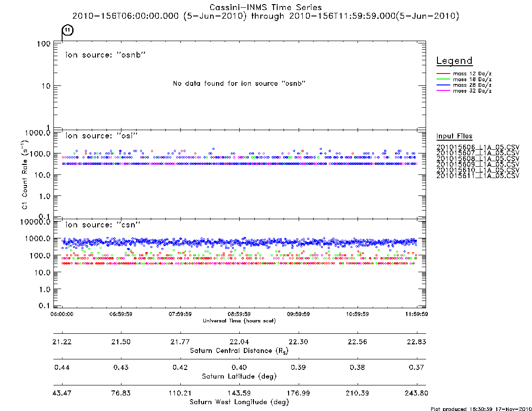Click the Universal Time axis title
532x411 pixels.
(x=239, y=321)
